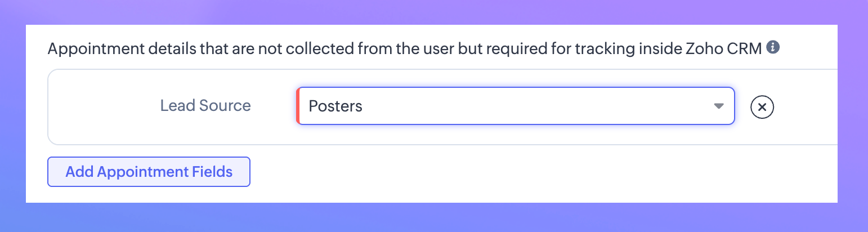This screenshot has height=232, width=868.
Task: Remove the Lead Source field row
Action: [x=762, y=106]
